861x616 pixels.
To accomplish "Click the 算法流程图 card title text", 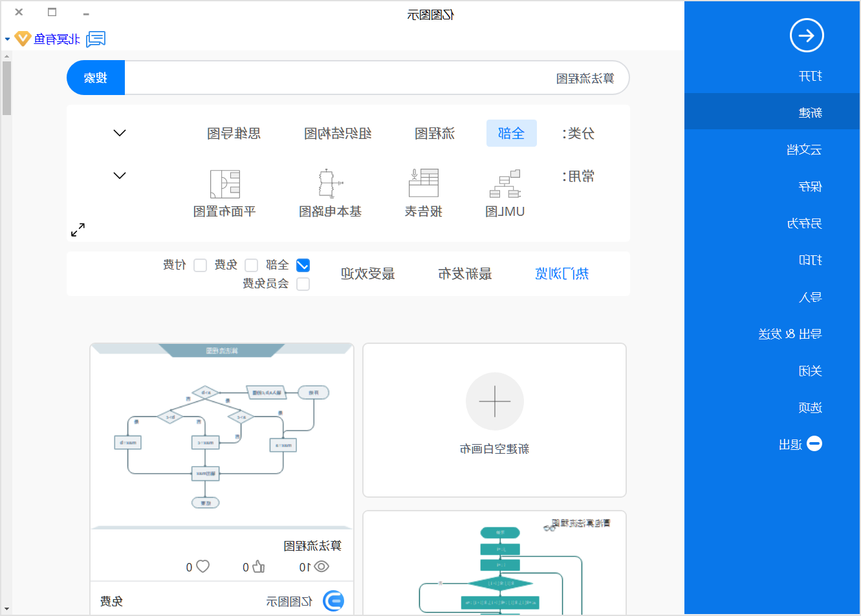I will pos(312,546).
